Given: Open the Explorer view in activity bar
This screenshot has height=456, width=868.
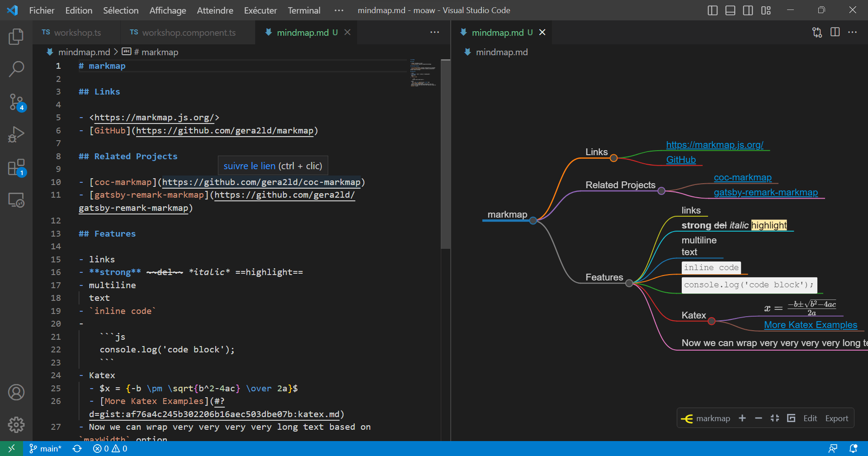Looking at the screenshot, I should coord(16,37).
